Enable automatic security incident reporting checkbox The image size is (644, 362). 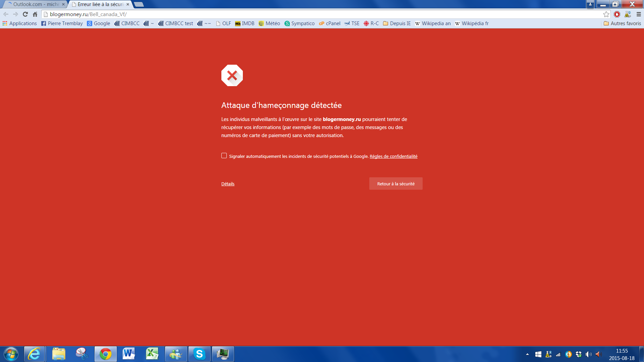224,156
